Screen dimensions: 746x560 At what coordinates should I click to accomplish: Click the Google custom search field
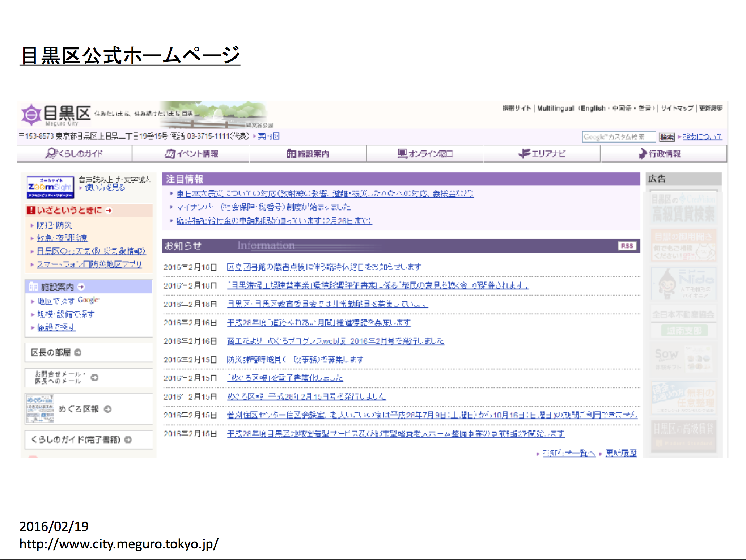point(619,137)
